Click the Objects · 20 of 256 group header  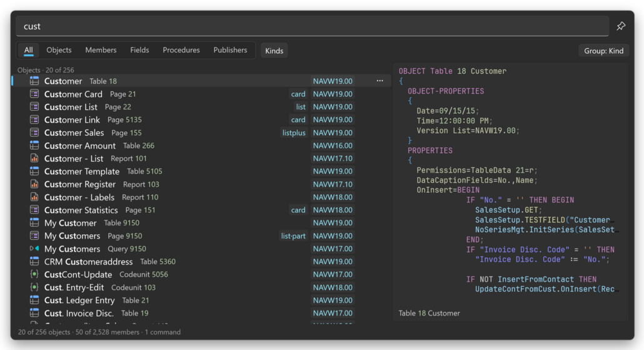[46, 70]
